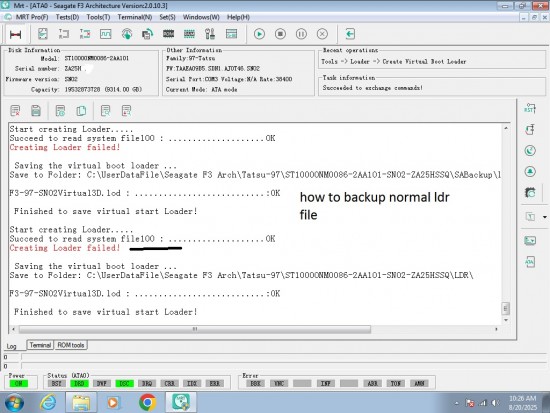Open Google Chrome from the taskbar
This screenshot has width=550, height=413.
point(148,402)
